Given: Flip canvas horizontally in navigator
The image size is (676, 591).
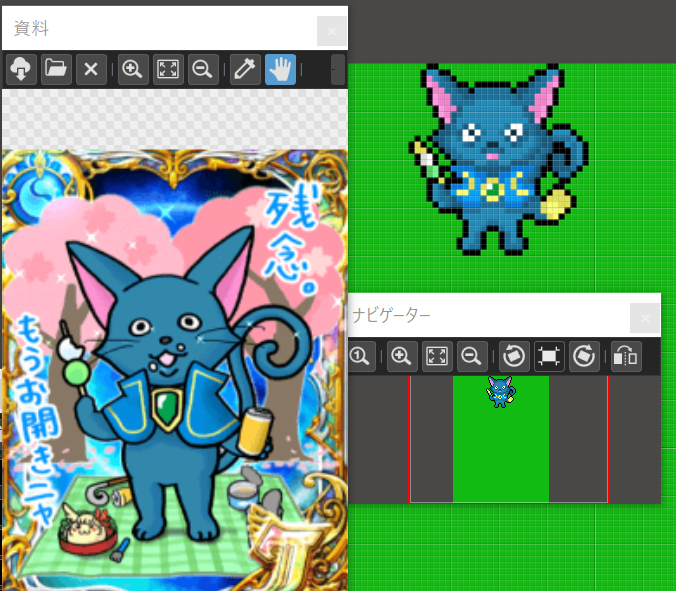Looking at the screenshot, I should coord(626,356).
